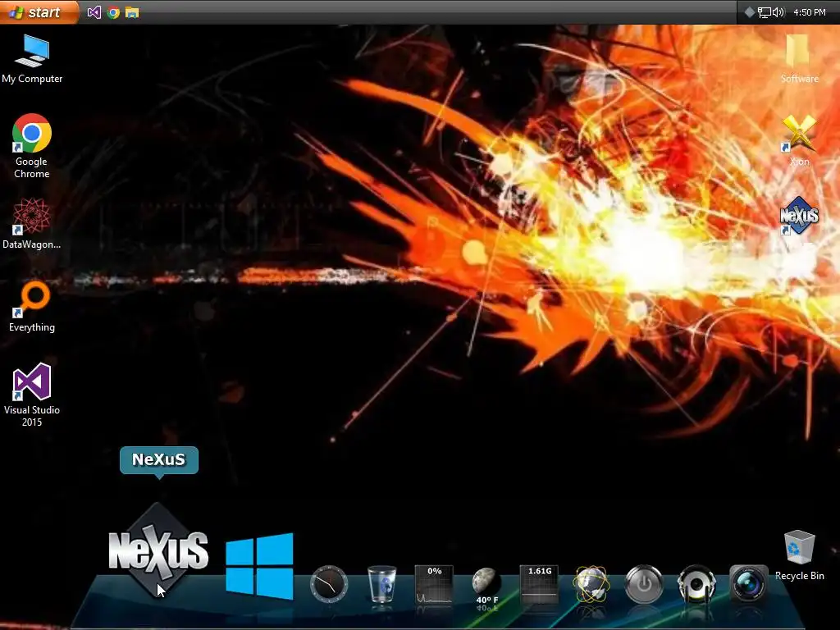Open network status tray icon
Screen dimensions: 840x630
pyautogui.click(x=764, y=12)
